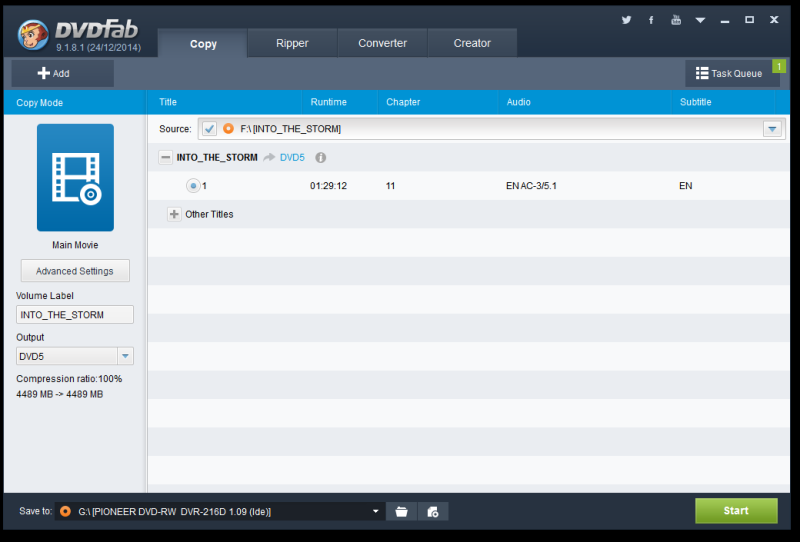
Task: Open DVDFab Facebook page icon
Action: (651, 20)
